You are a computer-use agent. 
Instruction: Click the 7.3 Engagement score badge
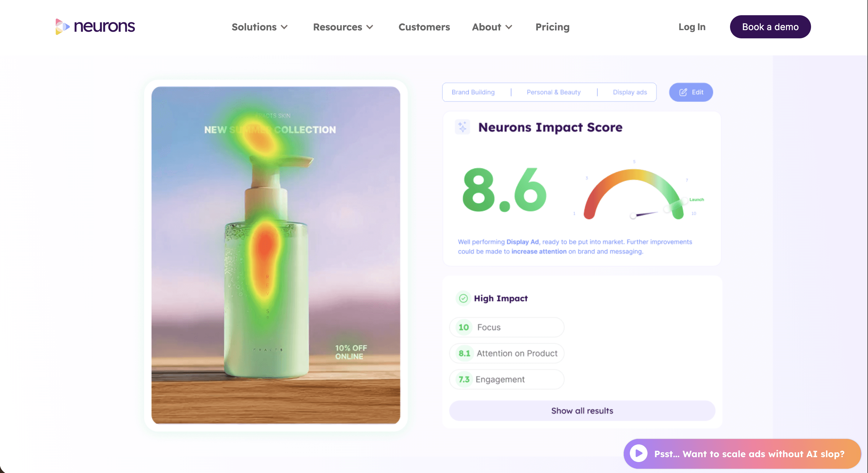pyautogui.click(x=464, y=379)
